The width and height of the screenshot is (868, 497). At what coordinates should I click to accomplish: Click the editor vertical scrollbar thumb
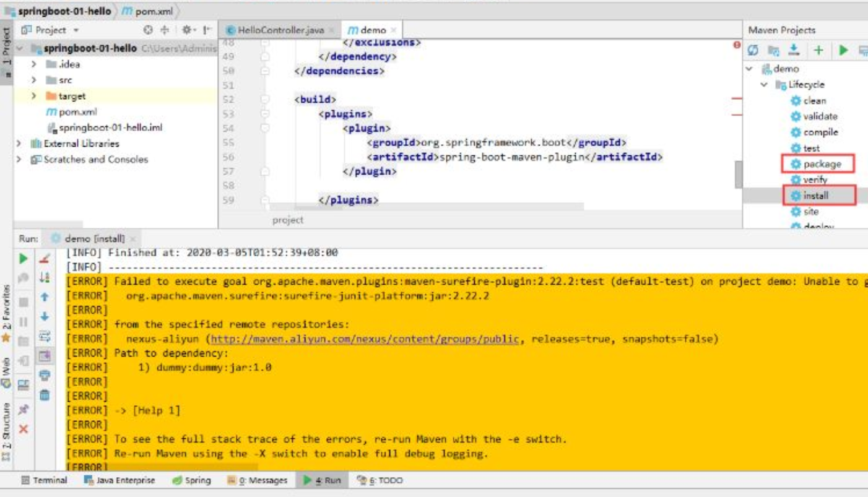tap(738, 175)
